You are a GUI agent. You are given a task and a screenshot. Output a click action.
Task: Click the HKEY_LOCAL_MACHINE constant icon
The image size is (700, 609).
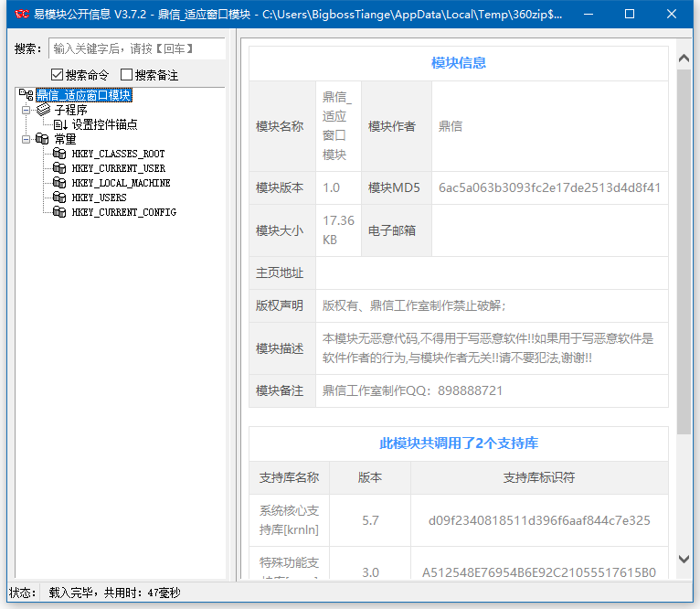tap(59, 183)
